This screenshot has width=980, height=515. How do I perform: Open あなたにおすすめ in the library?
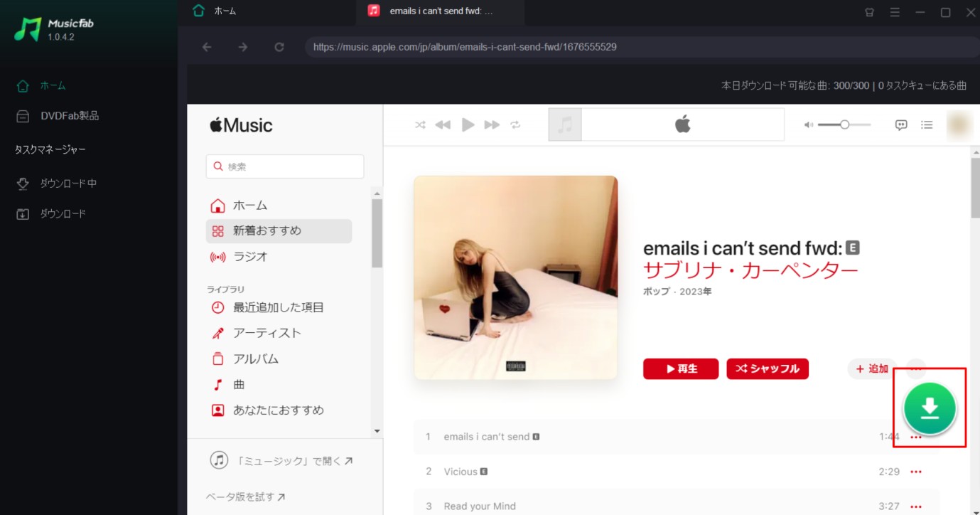coord(279,410)
